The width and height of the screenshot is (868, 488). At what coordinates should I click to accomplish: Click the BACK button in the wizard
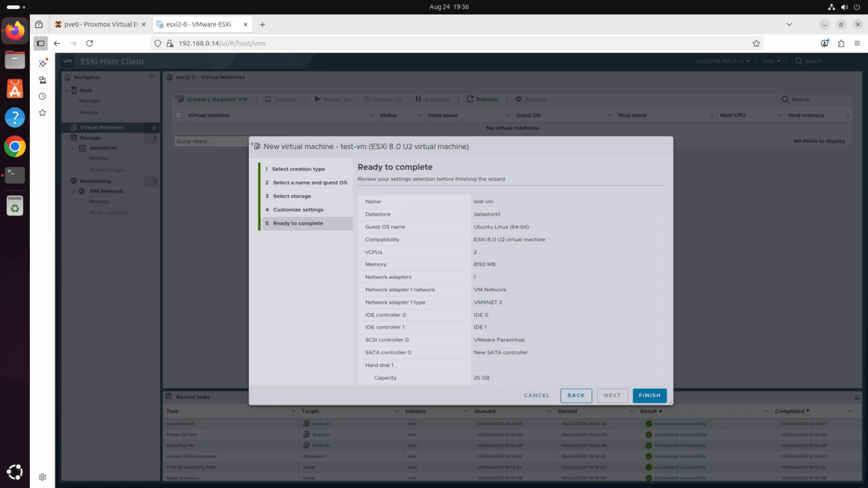[576, 395]
